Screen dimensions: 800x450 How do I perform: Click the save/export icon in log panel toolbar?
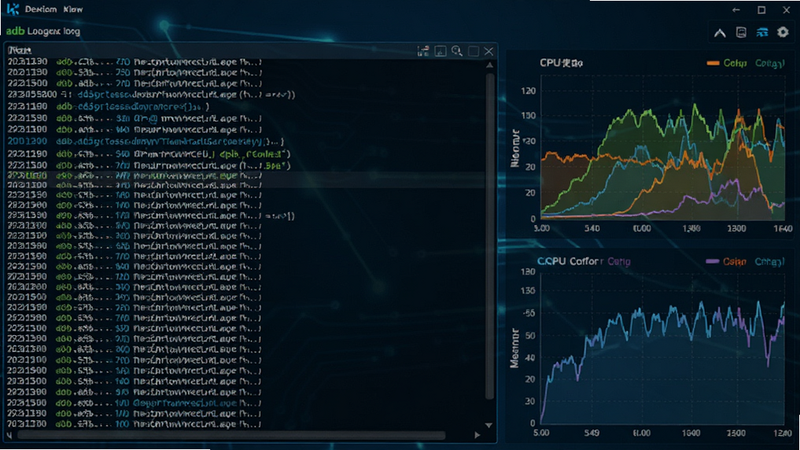click(440, 51)
